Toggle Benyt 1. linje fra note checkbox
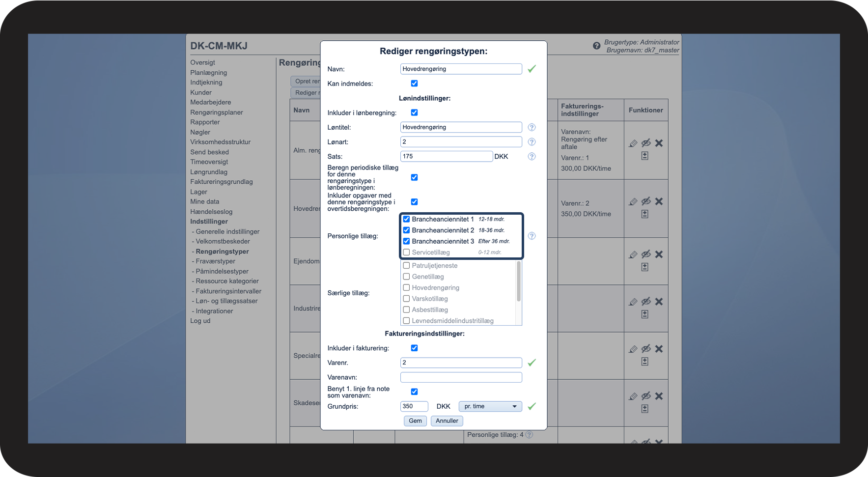The image size is (868, 477). [x=414, y=392]
